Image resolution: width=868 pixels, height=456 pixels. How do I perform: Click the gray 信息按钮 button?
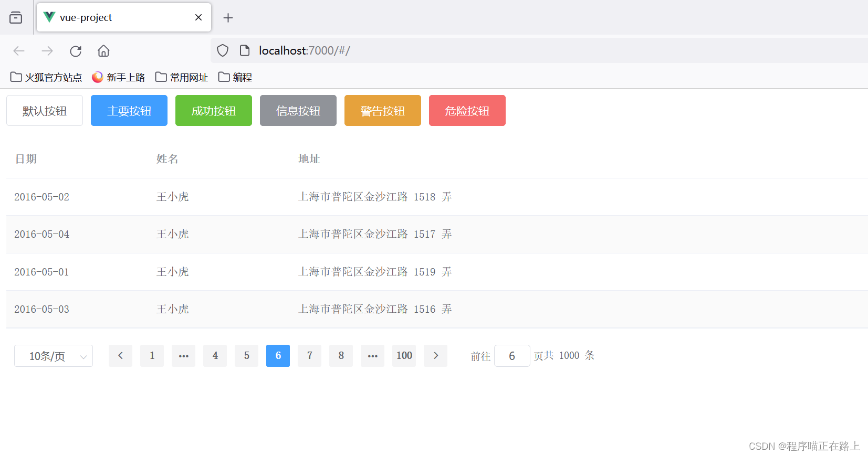click(298, 111)
